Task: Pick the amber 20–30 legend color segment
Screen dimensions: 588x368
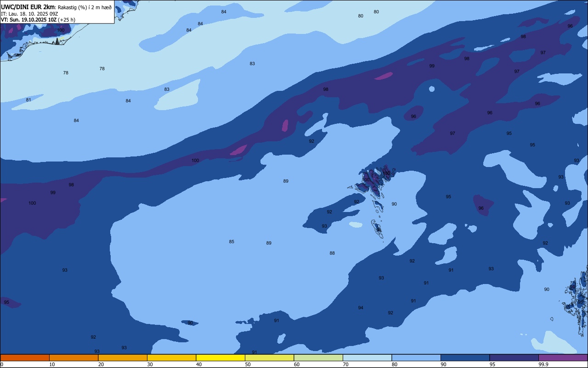Action: point(123,357)
